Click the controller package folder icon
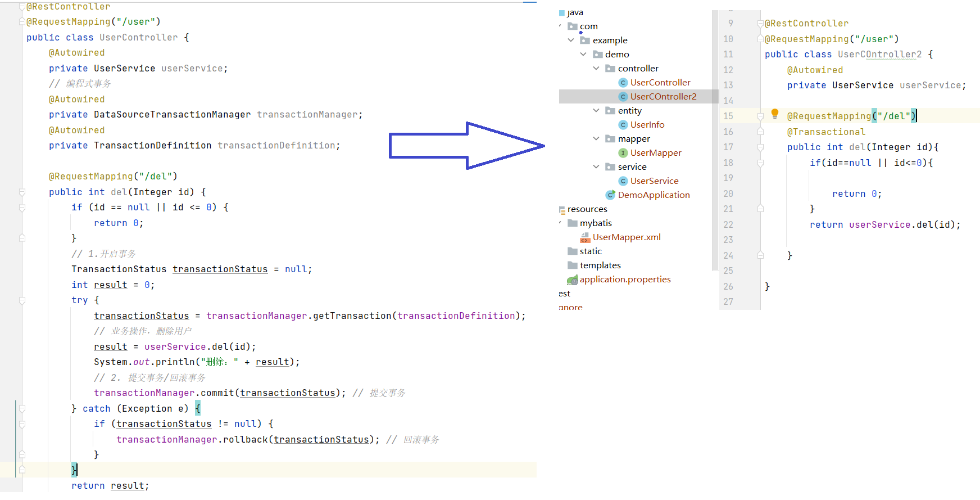The width and height of the screenshot is (980, 500). click(x=610, y=69)
